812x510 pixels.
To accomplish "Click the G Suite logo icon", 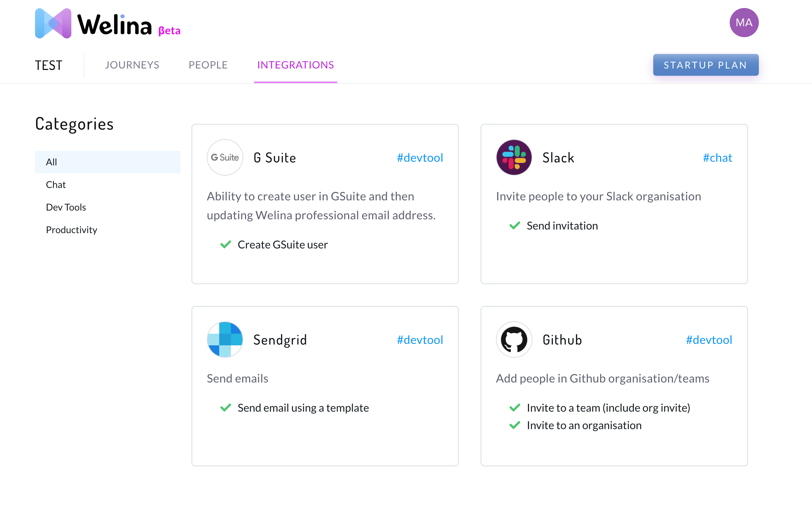I will click(225, 157).
